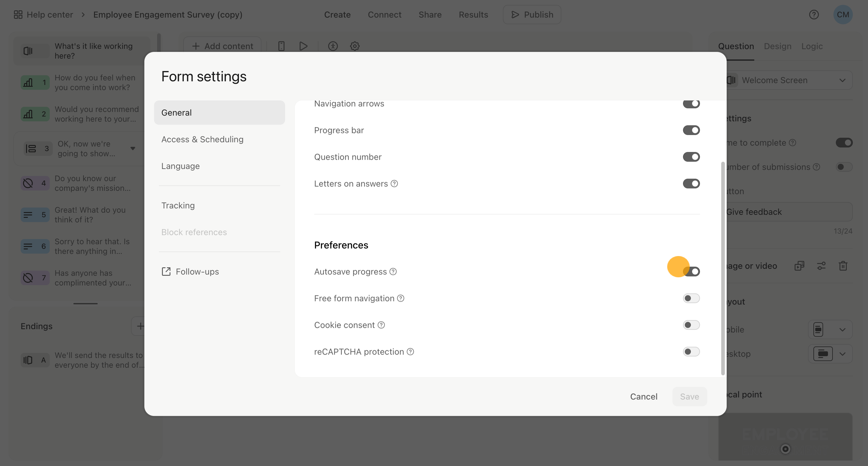Toggle Number of submissions switch

click(844, 167)
